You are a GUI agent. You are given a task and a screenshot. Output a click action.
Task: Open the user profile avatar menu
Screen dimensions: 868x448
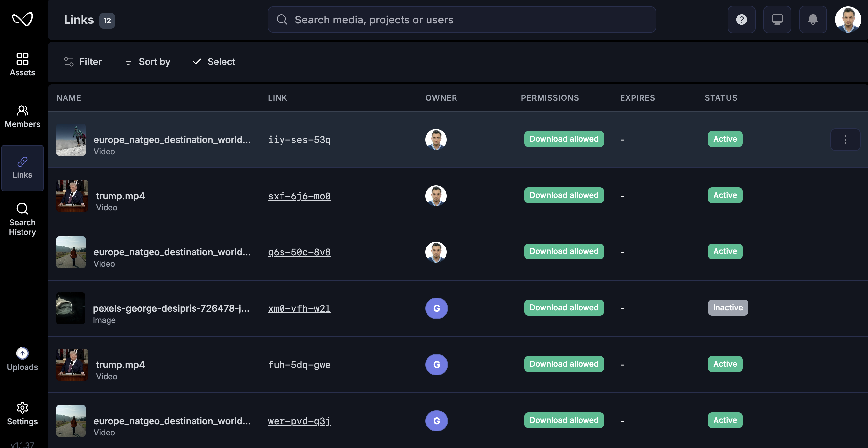(x=847, y=20)
